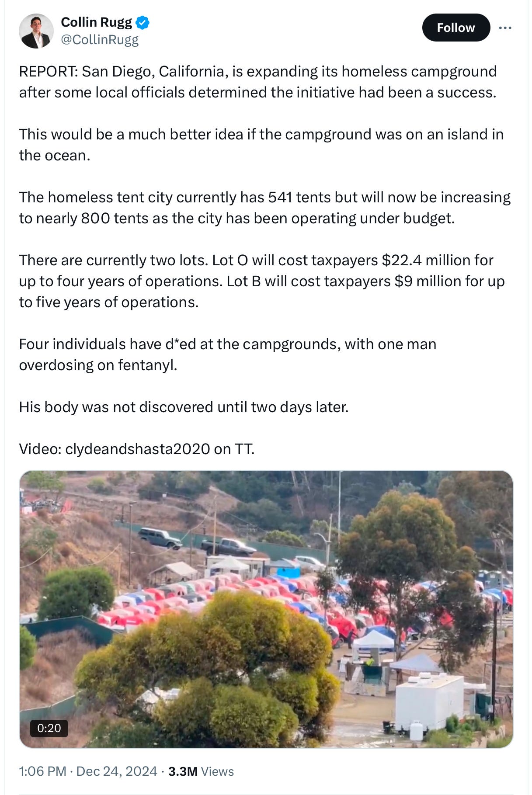Click the line mentioning fentanyl overdose
The image size is (532, 795).
point(227,354)
